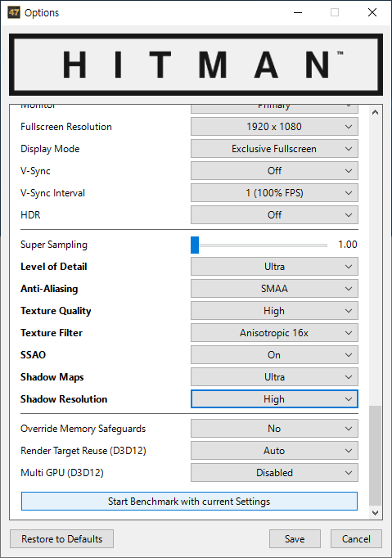Image resolution: width=392 pixels, height=558 pixels.
Task: Open the Level of Detail dropdown
Action: [x=274, y=267]
